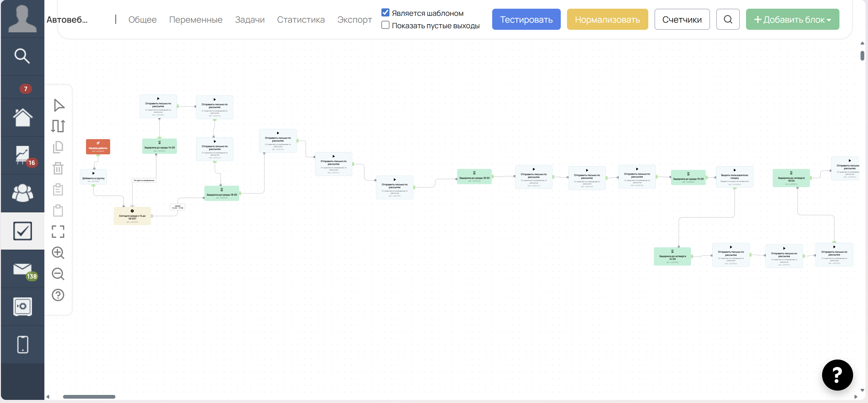The image size is (868, 403).
Task: Click the swap arrows layout tool
Action: point(58,126)
